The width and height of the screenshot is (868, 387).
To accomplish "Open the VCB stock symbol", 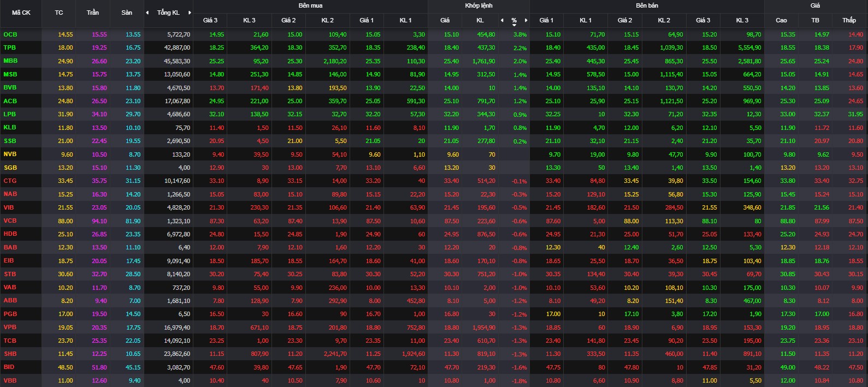I will 10,221.
